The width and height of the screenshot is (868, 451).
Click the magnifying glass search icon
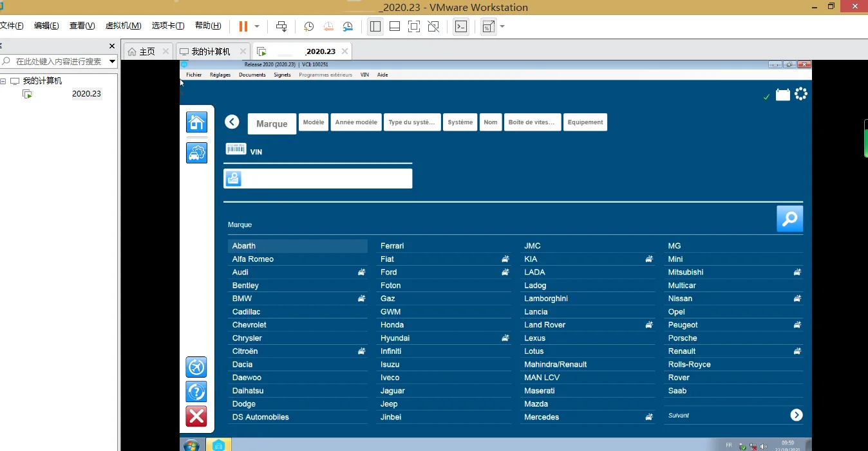[789, 219]
